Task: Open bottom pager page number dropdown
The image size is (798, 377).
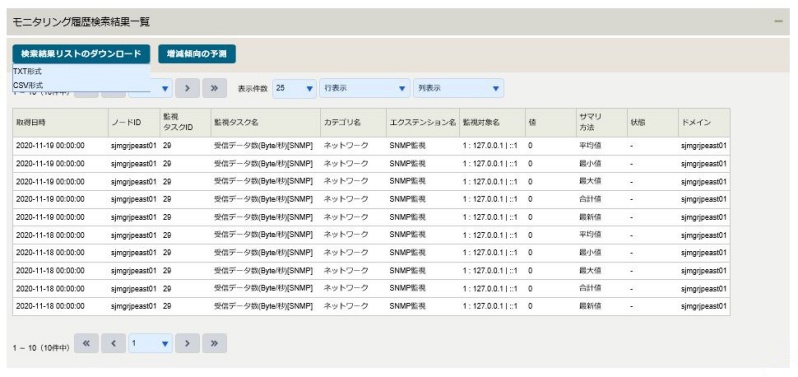Action: [151, 343]
